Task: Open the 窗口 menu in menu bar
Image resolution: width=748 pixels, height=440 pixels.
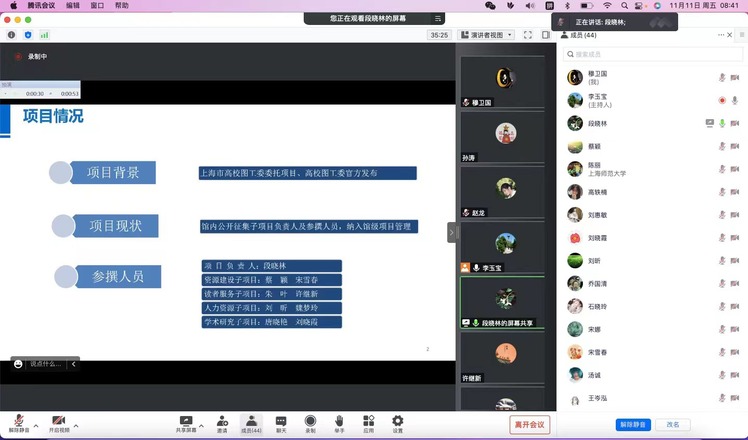Action: click(97, 6)
